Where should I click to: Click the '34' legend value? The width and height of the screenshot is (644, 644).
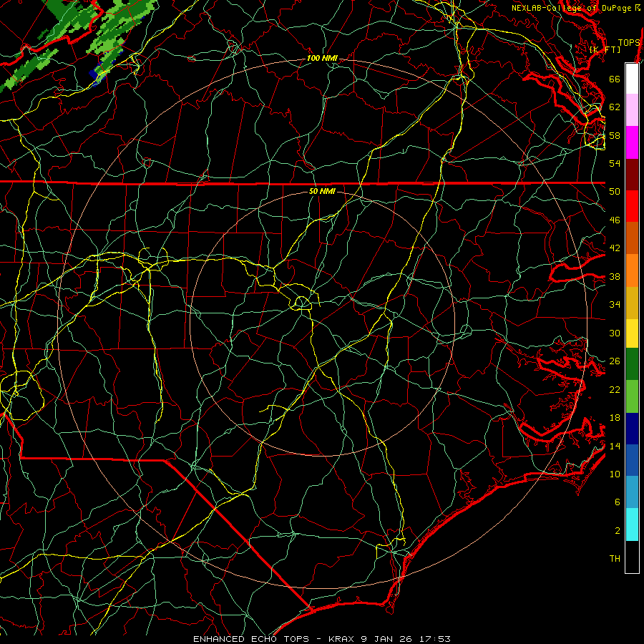pos(615,305)
